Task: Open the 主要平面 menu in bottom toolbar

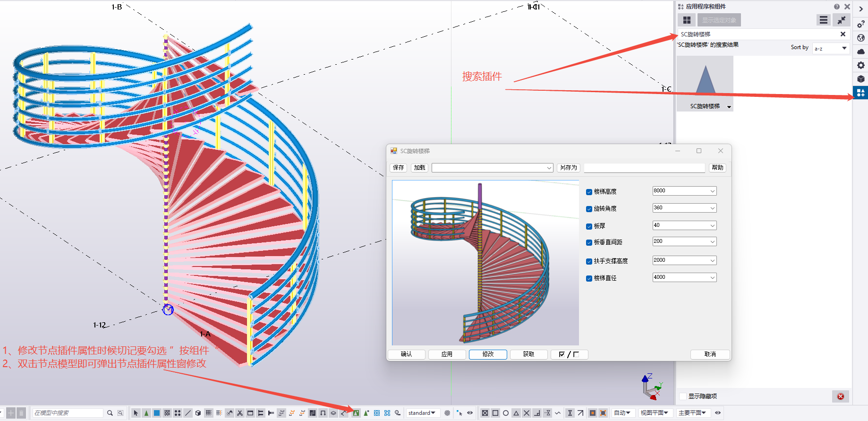Action: click(692, 413)
